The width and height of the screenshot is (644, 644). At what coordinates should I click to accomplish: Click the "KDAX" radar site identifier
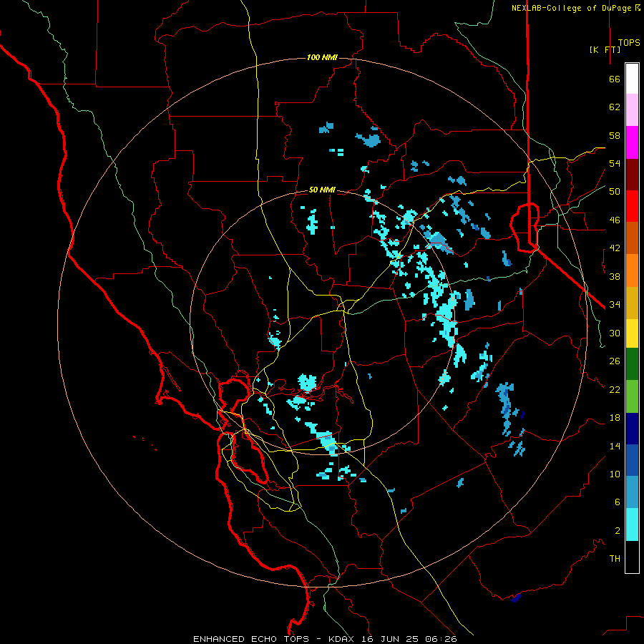coord(343,639)
